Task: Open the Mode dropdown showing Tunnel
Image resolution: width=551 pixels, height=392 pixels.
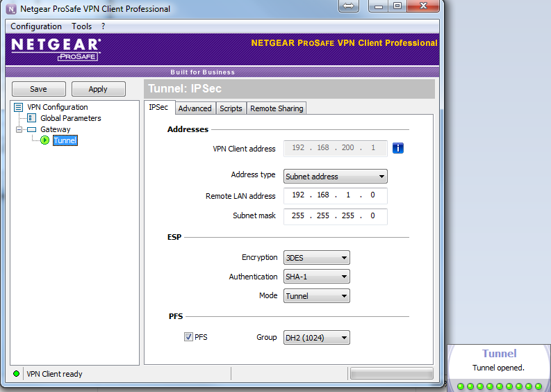Action: click(317, 295)
